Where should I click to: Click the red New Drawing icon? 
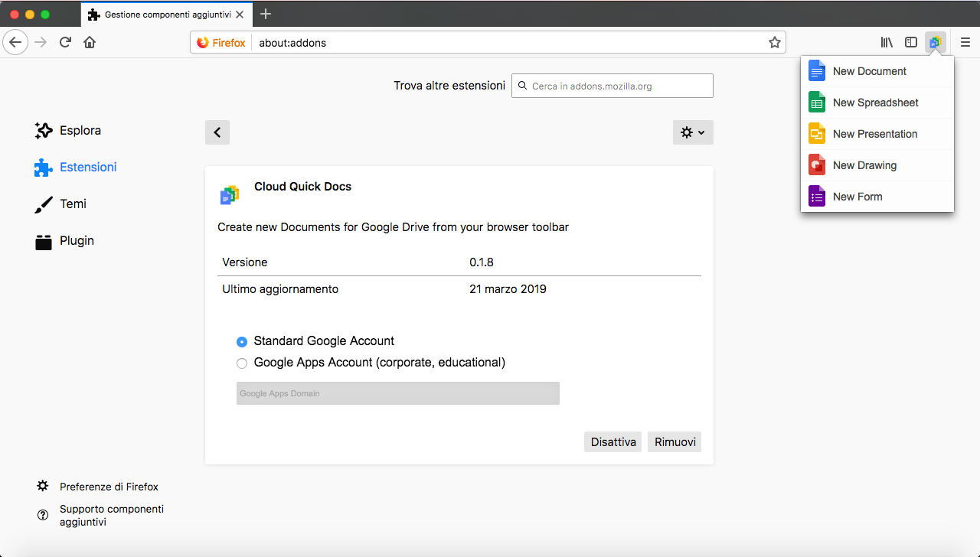point(817,165)
